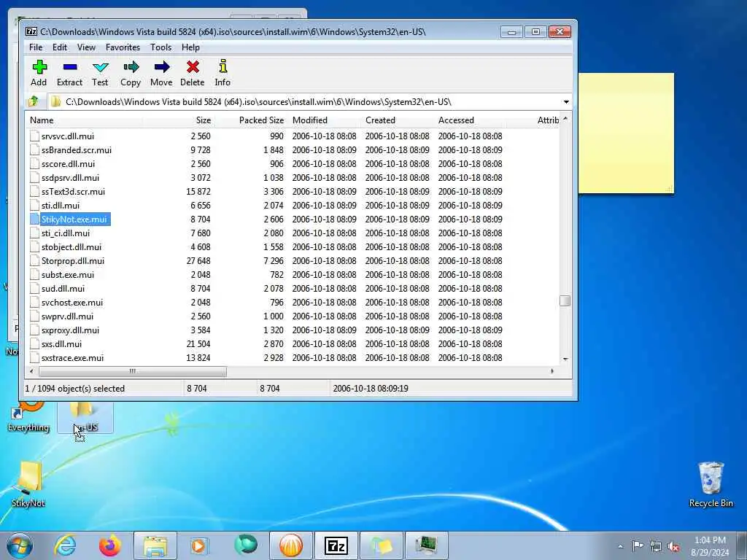Viewport: 747px width, 560px height.
Task: Click the Test toolbar icon
Action: (101, 67)
